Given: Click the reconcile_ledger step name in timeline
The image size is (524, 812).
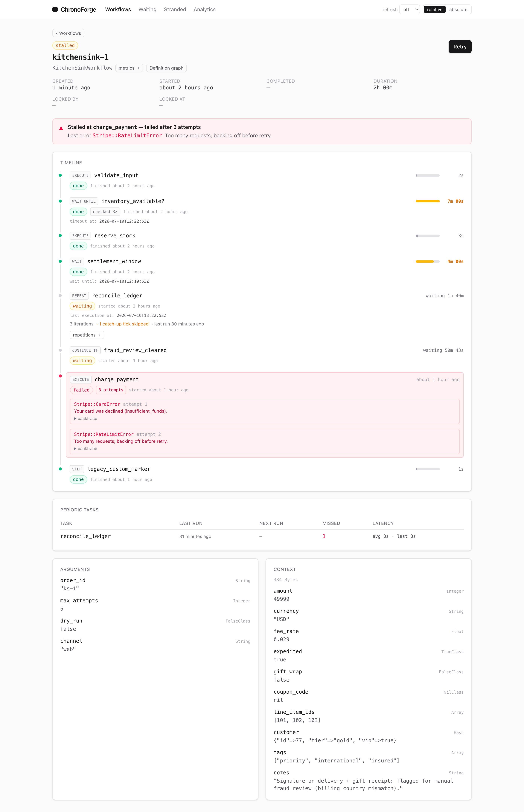Looking at the screenshot, I should [117, 296].
